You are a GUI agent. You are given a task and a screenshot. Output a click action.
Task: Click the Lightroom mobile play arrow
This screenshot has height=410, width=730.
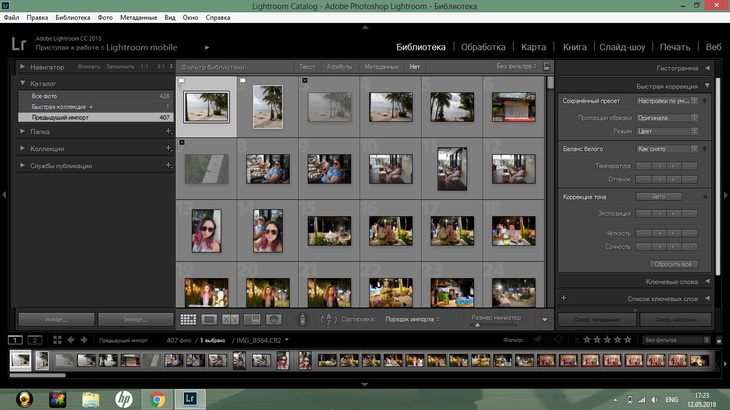pos(207,47)
